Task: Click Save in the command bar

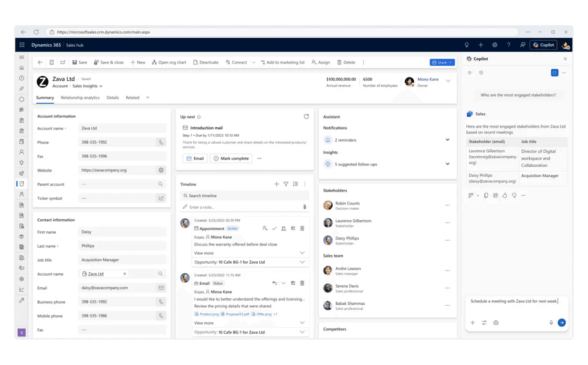Action: coord(80,62)
